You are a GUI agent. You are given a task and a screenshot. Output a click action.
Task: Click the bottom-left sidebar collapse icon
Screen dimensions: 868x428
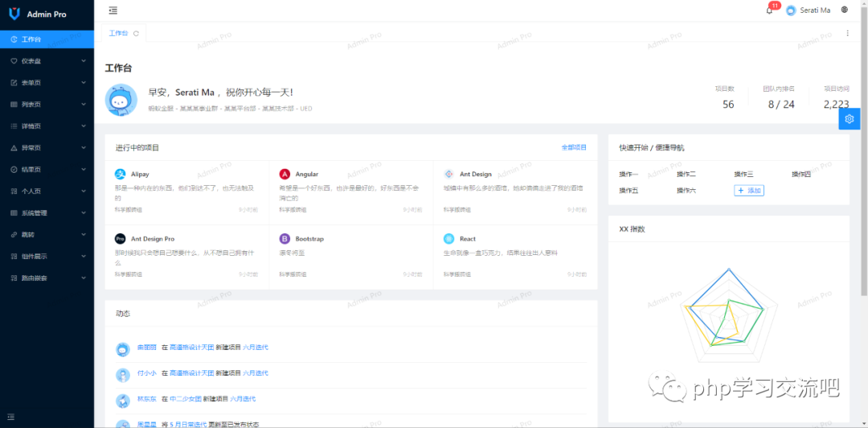(x=11, y=417)
